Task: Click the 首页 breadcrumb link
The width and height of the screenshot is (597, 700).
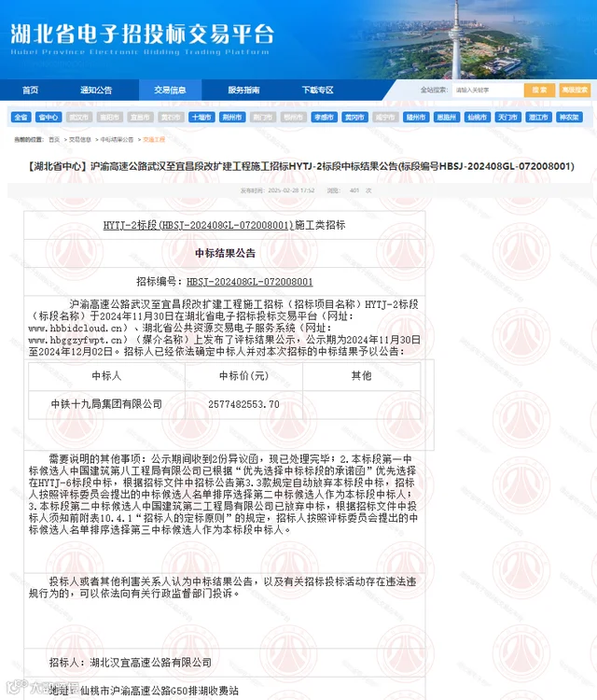Action: 54,140
